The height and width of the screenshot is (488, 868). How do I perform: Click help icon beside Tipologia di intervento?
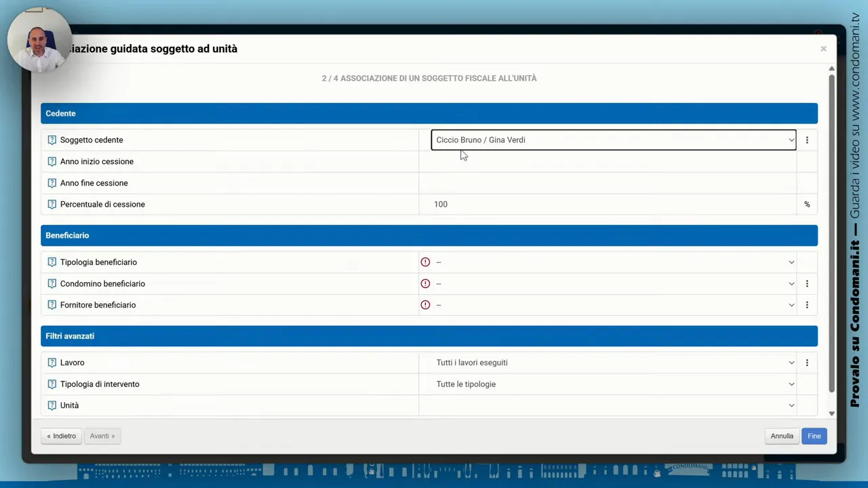click(52, 384)
